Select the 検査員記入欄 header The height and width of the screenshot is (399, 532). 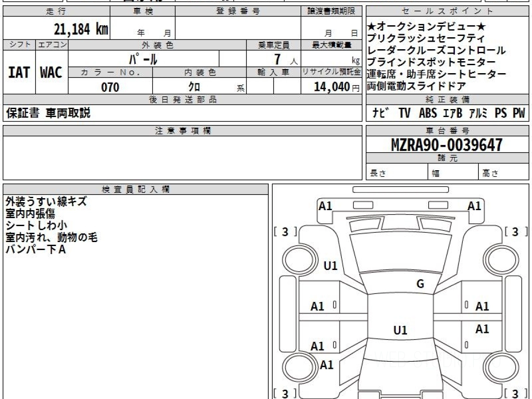click(x=136, y=189)
